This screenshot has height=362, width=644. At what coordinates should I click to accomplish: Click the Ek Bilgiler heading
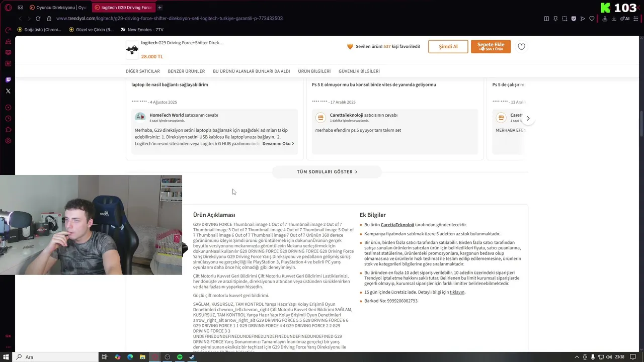point(373,215)
